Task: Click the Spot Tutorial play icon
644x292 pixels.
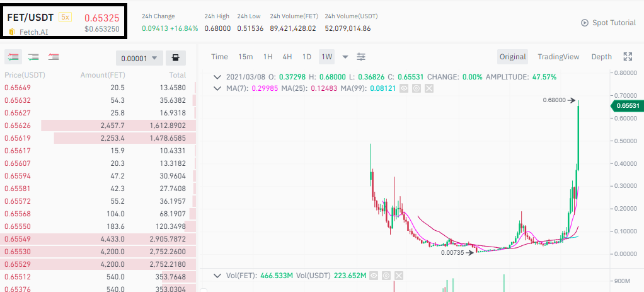Action: 585,23
